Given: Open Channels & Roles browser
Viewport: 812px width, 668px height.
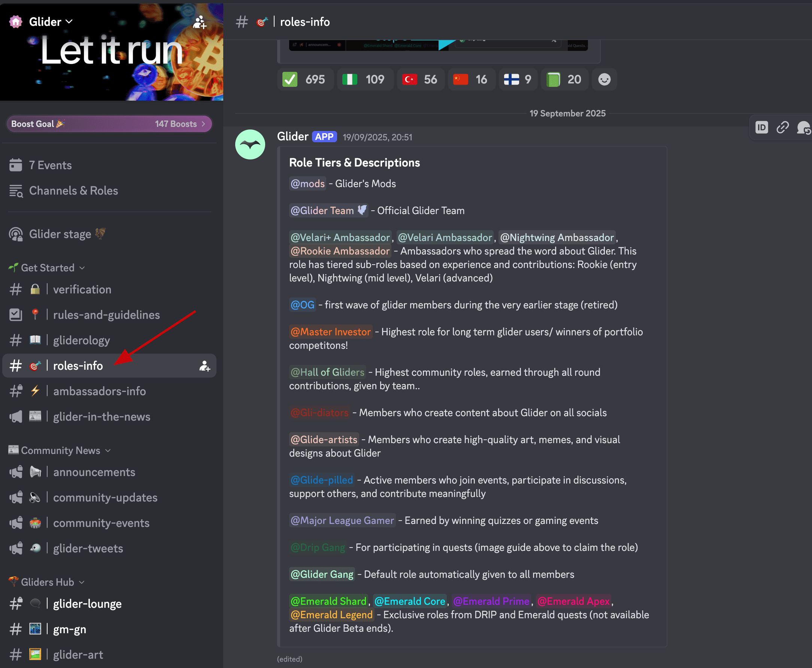Looking at the screenshot, I should pyautogui.click(x=73, y=191).
